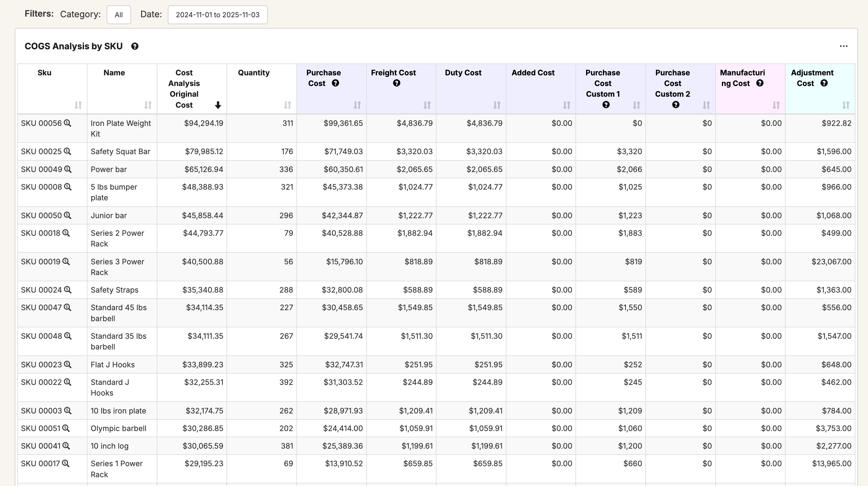Click magnifier icon next to SKU 00056
The image size is (868, 486).
coord(67,123)
